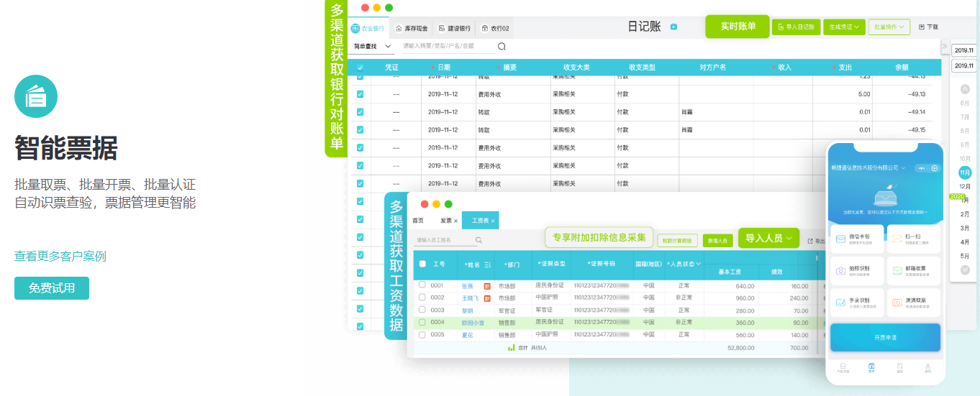The height and width of the screenshot is (396, 980).
Task: Click the video icon beside 日记账 title
Action: 673,27
